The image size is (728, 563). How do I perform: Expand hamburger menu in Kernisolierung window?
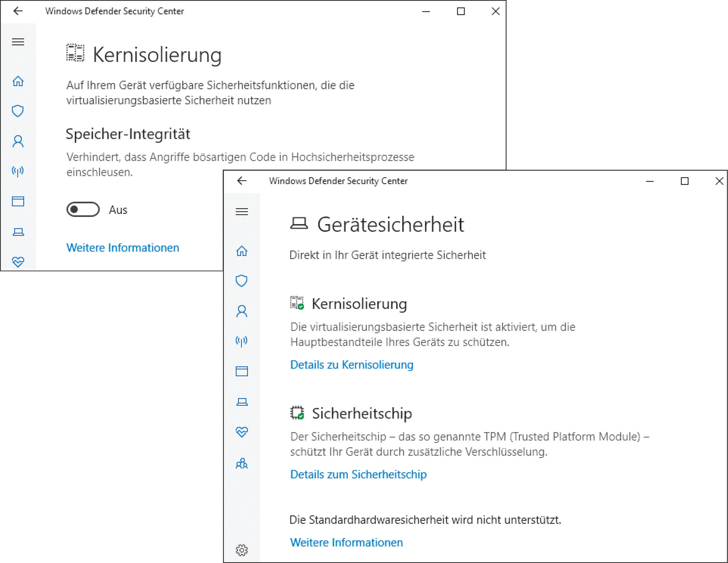18,42
